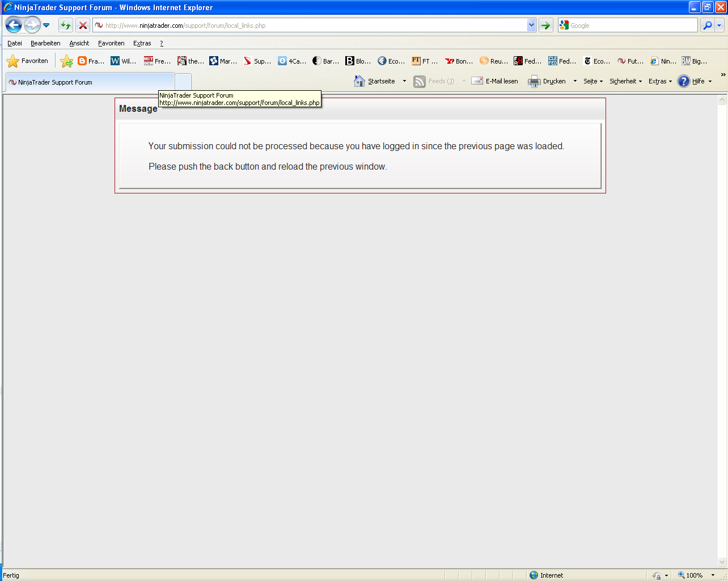Expand recent pages dropdown next to Forward

46,26
